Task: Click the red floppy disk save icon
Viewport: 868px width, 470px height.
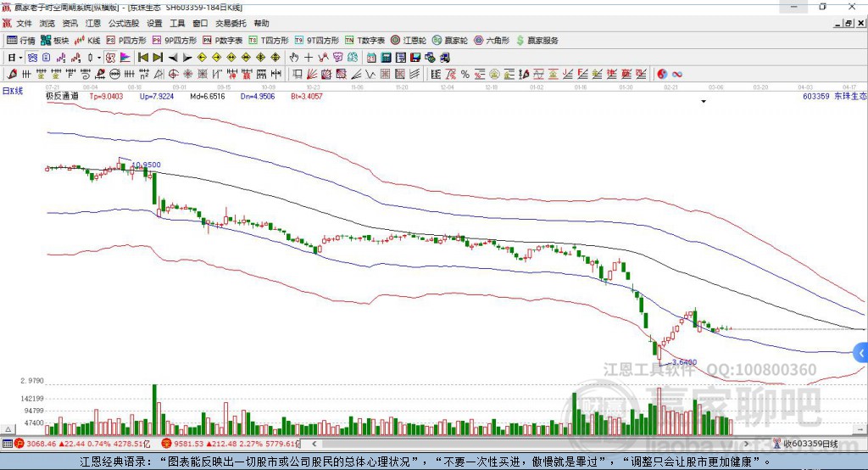Action: tap(415, 58)
